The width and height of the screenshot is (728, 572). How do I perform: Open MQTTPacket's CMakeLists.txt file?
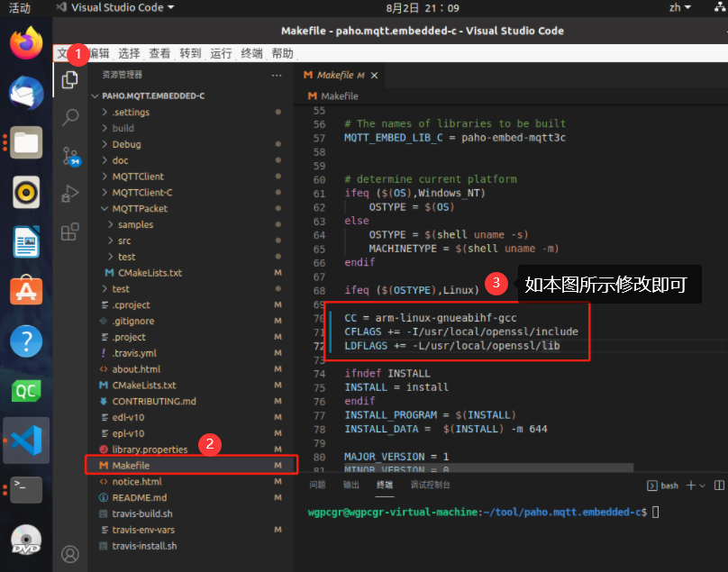tap(191, 273)
